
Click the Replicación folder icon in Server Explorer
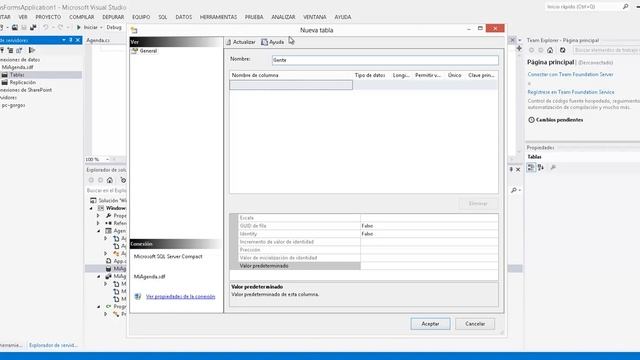click(x=5, y=82)
